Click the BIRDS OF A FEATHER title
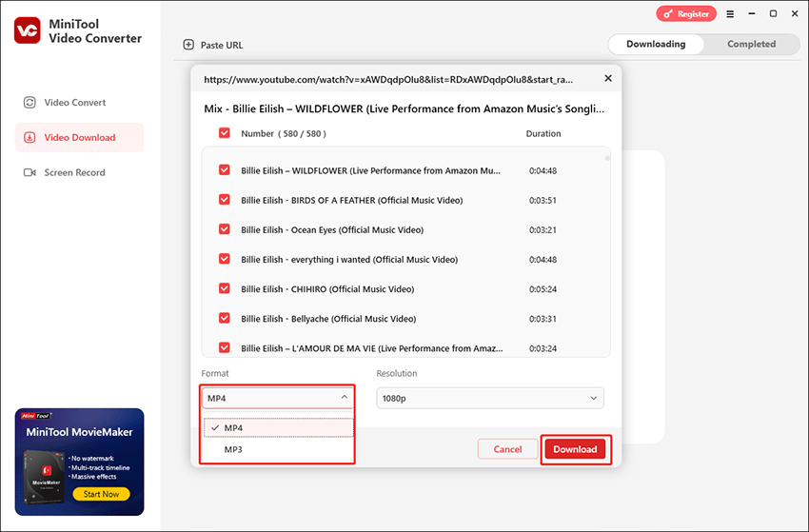This screenshot has width=809, height=532. pos(352,200)
